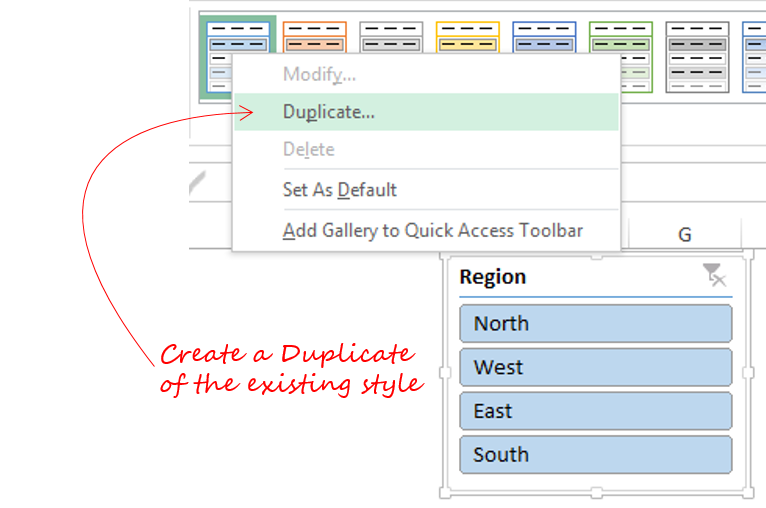Select the yellow slicer style thumbnail
Viewport: 766px width, 508px height.
pyautogui.click(x=468, y=37)
